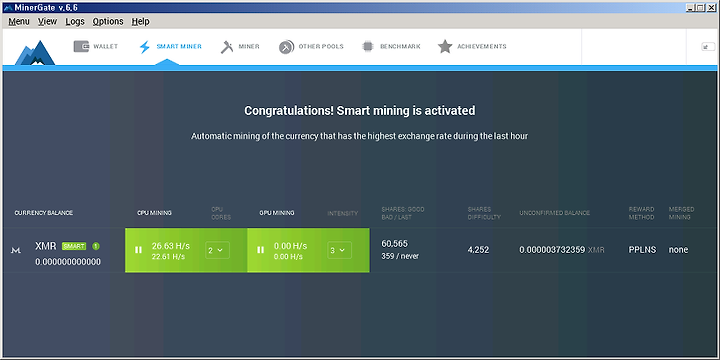Click the GPU hashrate 0.00 H/s
The image size is (720, 360).
point(291,246)
